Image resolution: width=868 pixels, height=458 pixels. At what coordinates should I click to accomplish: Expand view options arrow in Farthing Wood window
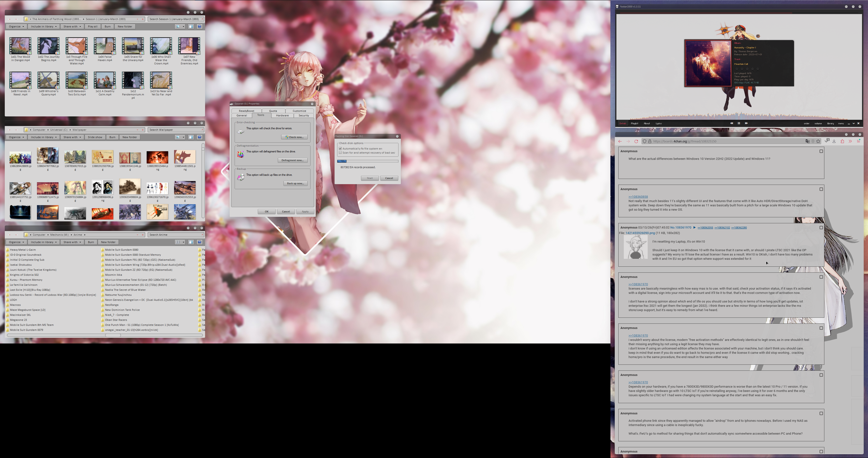click(184, 27)
